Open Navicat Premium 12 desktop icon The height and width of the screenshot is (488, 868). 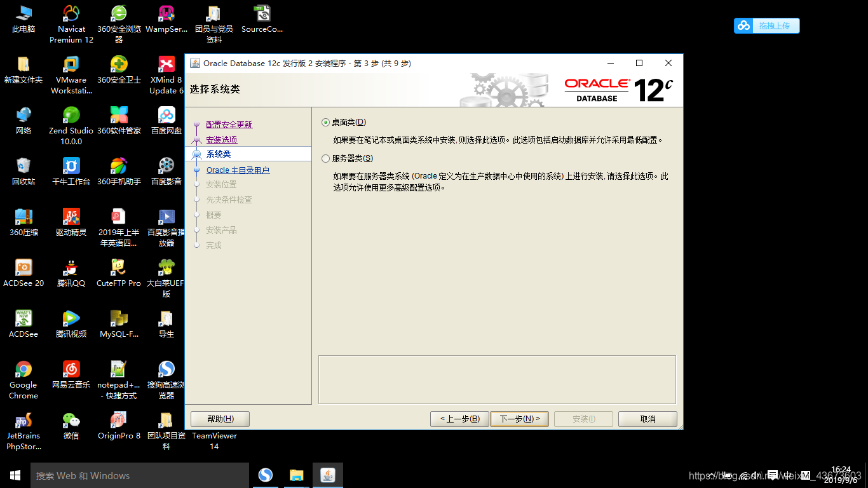coord(71,25)
